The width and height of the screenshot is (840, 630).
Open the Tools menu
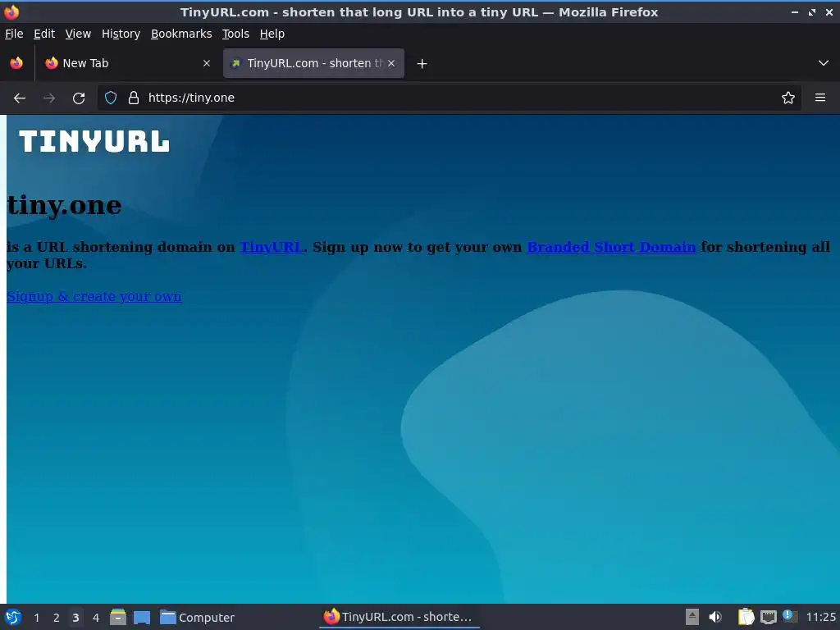pos(235,34)
